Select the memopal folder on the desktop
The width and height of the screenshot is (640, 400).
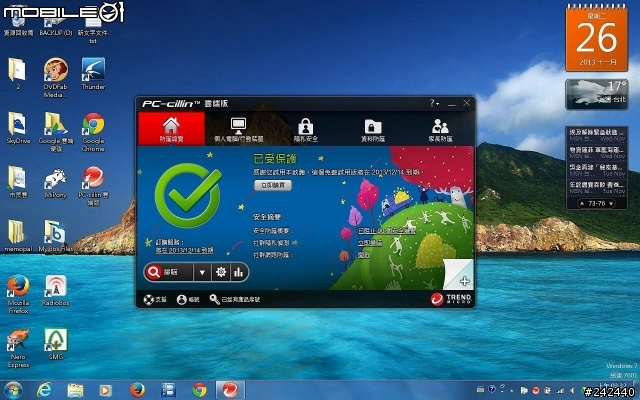coord(18,236)
